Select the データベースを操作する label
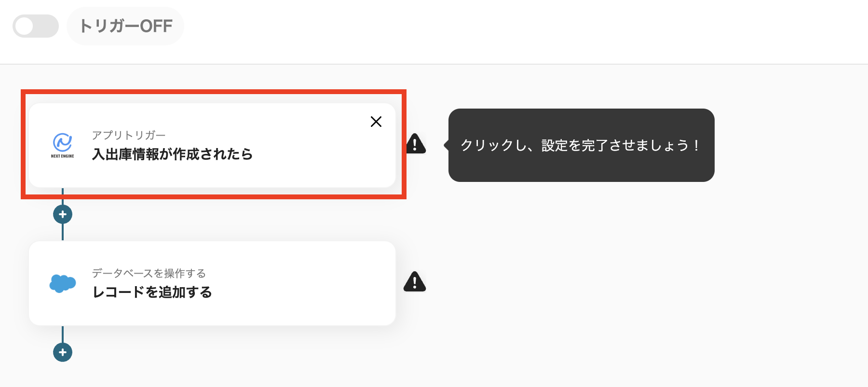The image size is (868, 387). [x=149, y=273]
